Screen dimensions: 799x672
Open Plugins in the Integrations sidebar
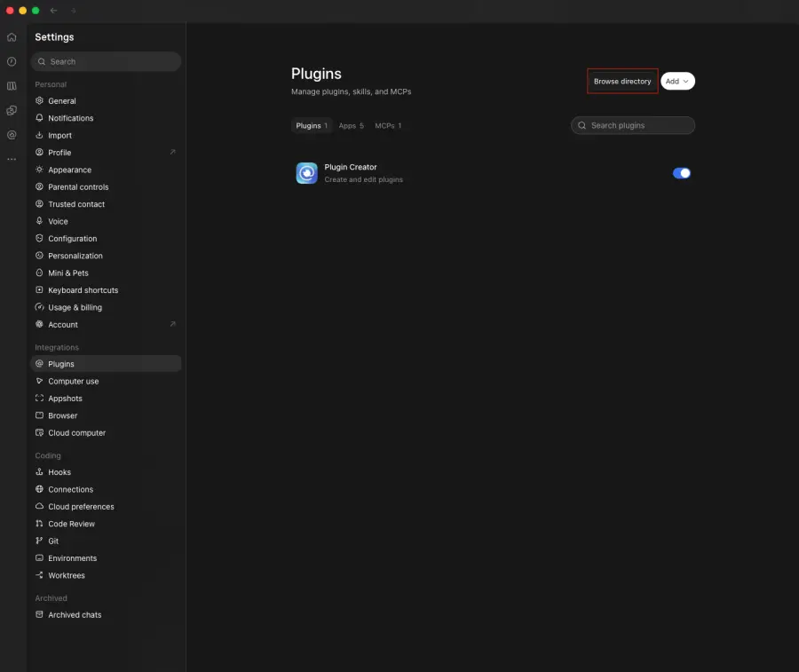pos(106,364)
